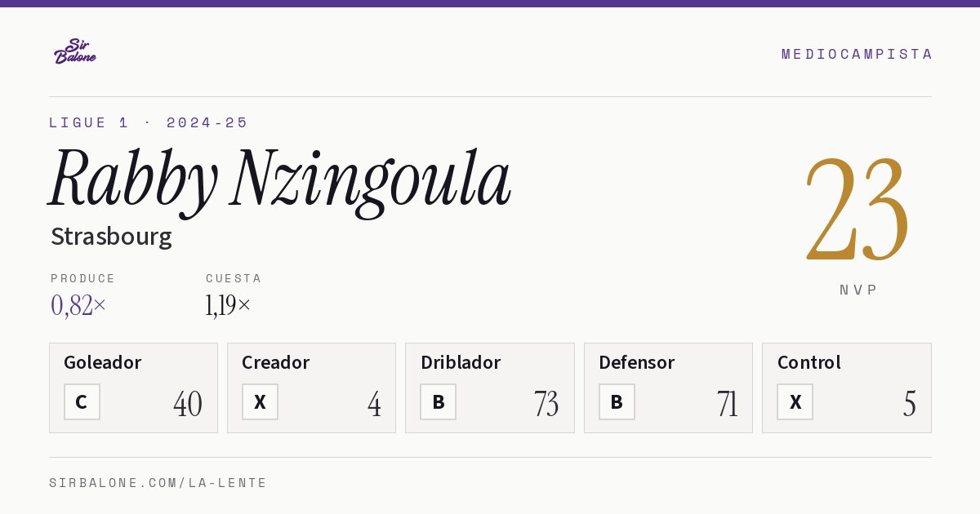The height and width of the screenshot is (514, 980).
Task: Click the Goleador score 40
Action: (x=188, y=404)
